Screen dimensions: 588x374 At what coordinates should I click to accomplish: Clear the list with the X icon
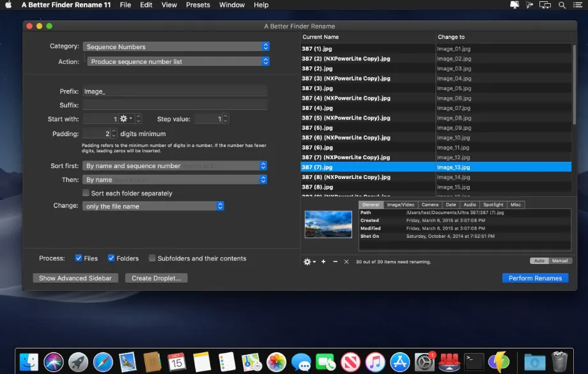[x=346, y=261]
